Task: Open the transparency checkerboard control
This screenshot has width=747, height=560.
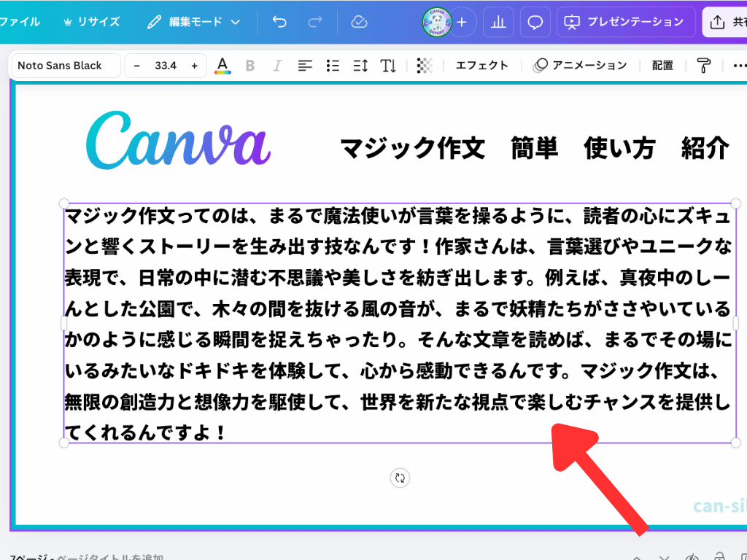Action: pyautogui.click(x=425, y=66)
